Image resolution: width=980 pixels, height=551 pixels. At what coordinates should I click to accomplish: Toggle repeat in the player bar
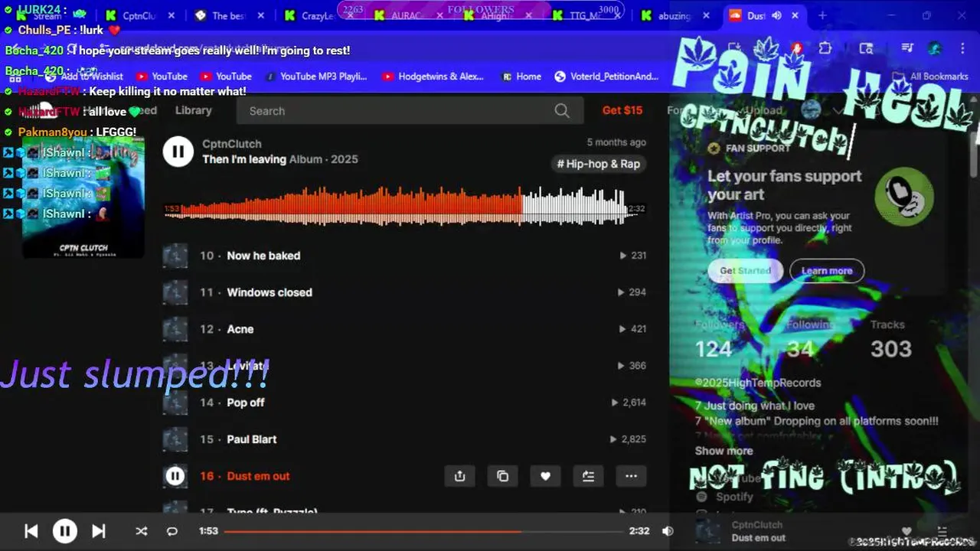tap(172, 531)
